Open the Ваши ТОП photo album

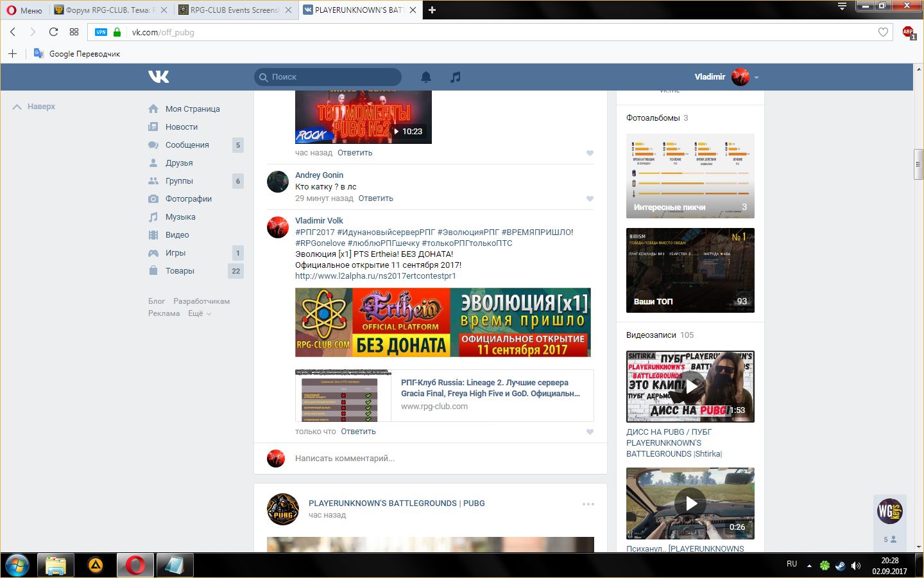pyautogui.click(x=690, y=270)
